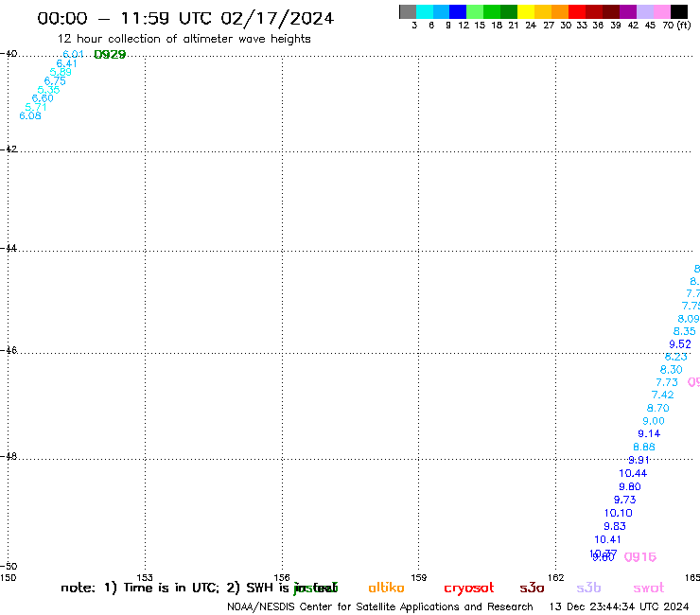The image size is (700, 615).
Task: Click the pink legend swatch
Action: tap(661, 11)
